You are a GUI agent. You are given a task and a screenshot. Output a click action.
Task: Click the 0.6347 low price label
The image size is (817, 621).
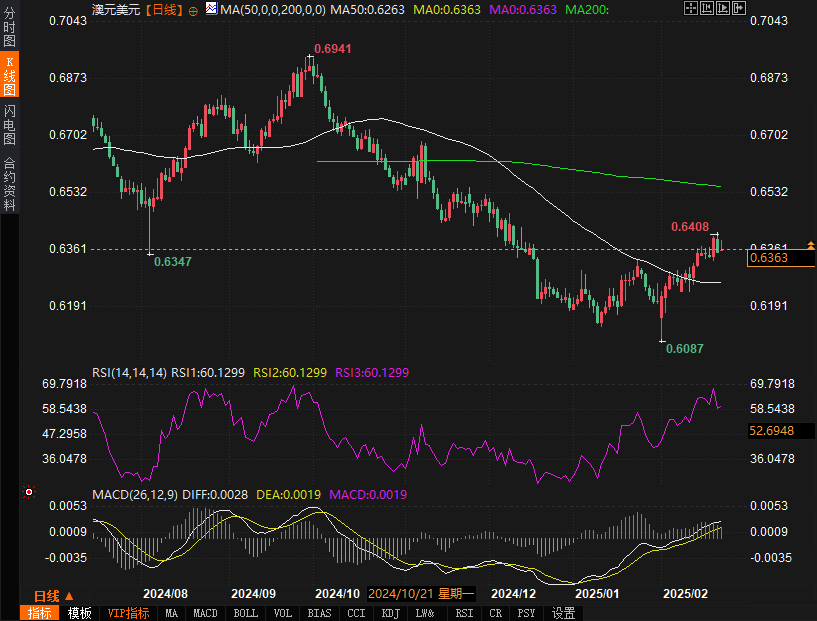[172, 262]
